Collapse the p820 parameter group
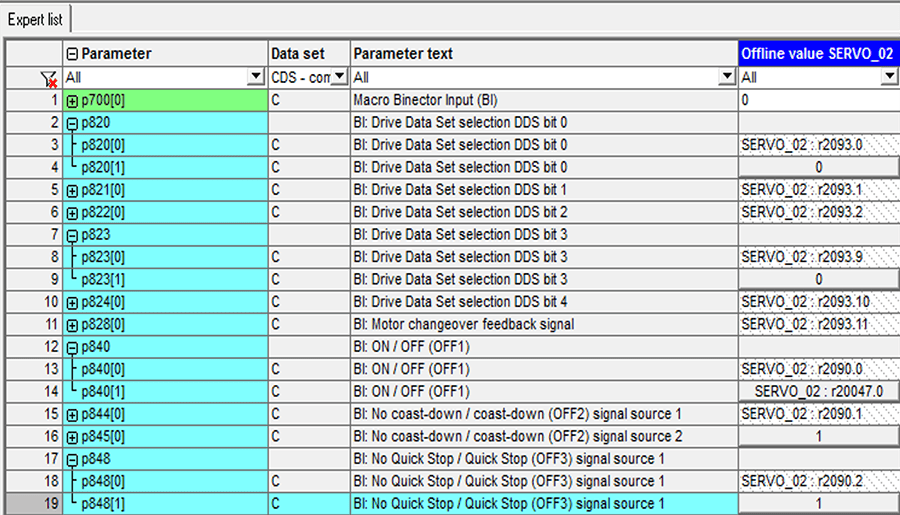 [72, 123]
